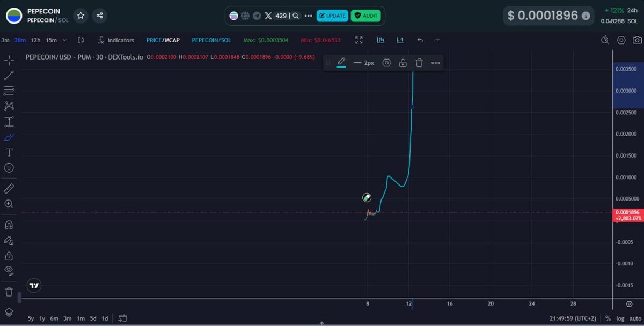The image size is (644, 326).
Task: Remove drawings with sidebar trash icon
Action: [9, 292]
